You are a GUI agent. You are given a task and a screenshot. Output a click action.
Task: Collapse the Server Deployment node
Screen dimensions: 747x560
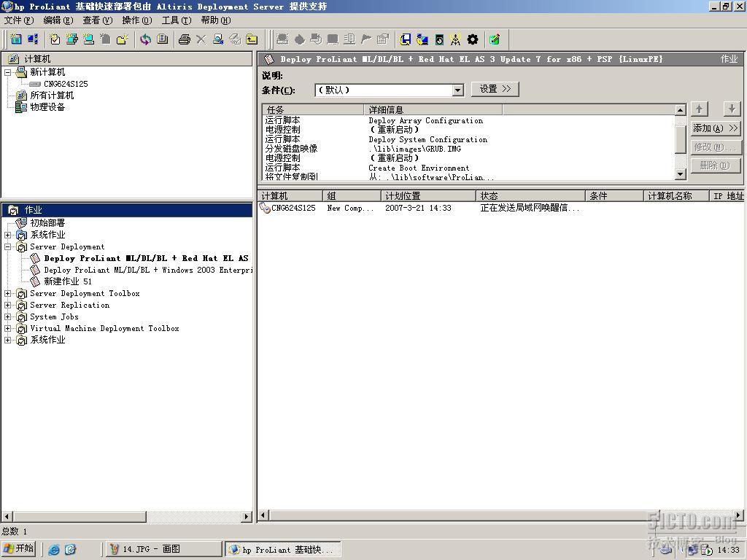[x=7, y=246]
